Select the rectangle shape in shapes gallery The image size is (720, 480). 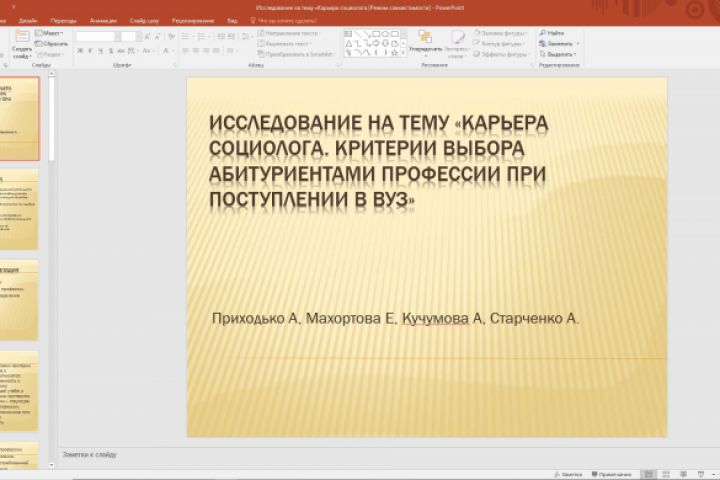[x=376, y=34]
